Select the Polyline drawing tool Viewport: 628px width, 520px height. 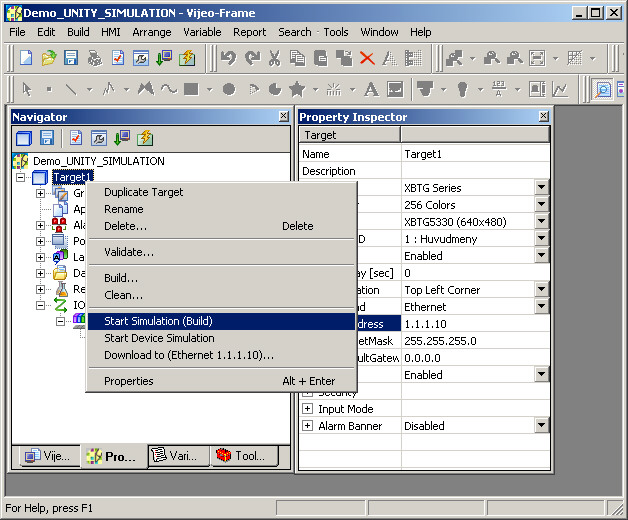(x=109, y=89)
